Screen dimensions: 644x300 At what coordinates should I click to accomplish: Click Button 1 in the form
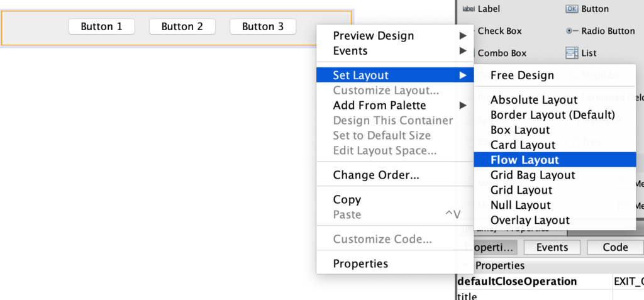point(101,26)
